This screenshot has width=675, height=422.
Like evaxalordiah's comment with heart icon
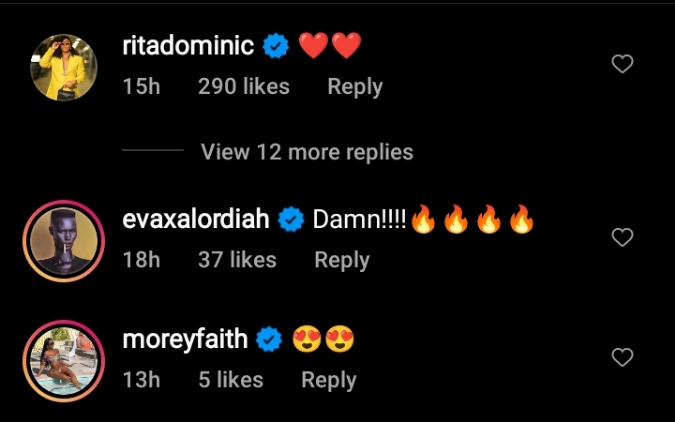622,238
